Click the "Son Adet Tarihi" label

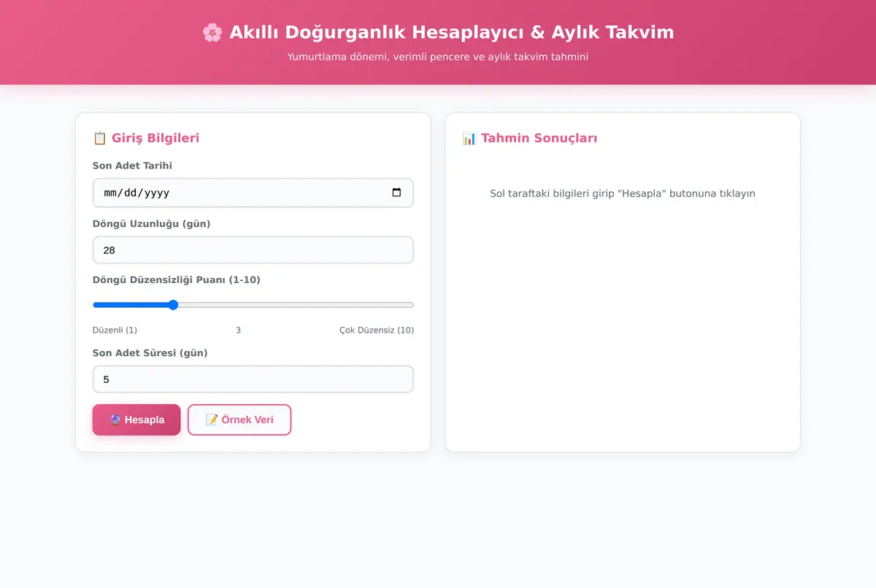click(x=132, y=166)
